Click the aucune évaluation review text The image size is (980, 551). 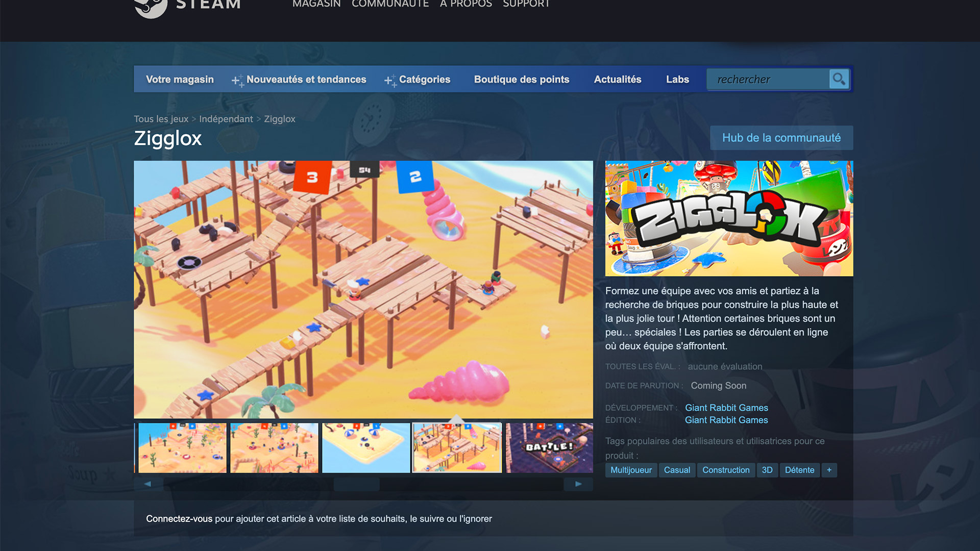click(x=725, y=366)
